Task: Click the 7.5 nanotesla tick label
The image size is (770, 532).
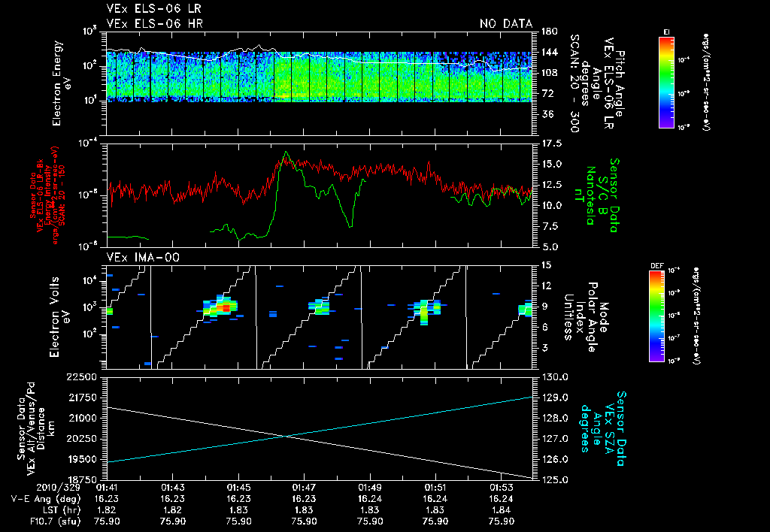Action: pos(549,226)
